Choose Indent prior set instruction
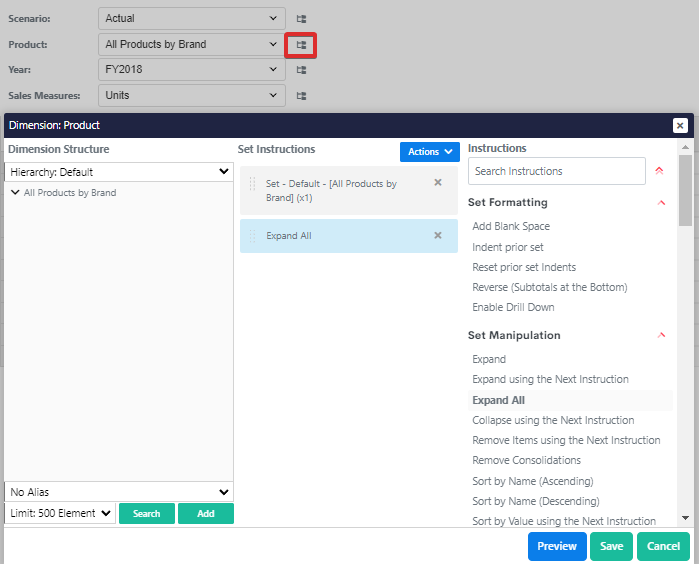This screenshot has height=564, width=699. (x=508, y=247)
